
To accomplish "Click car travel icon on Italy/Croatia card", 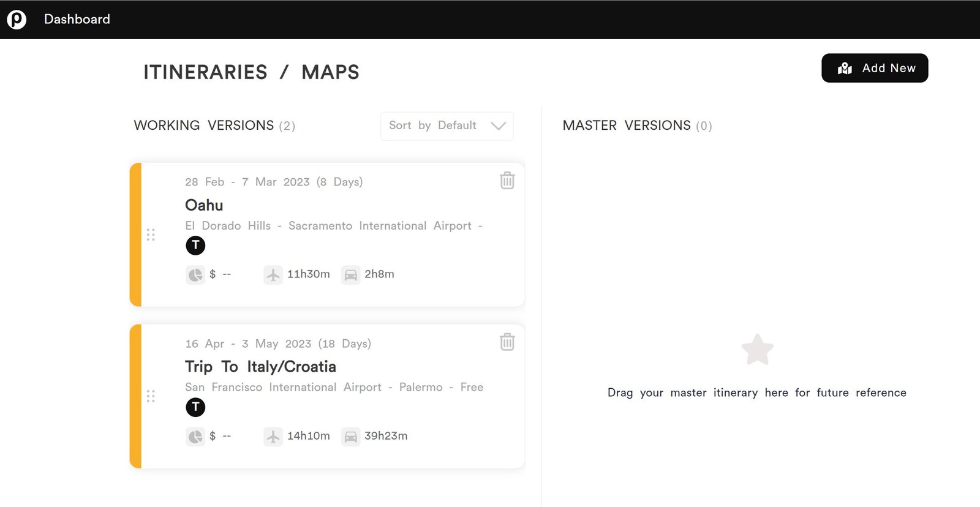I will pos(350,436).
